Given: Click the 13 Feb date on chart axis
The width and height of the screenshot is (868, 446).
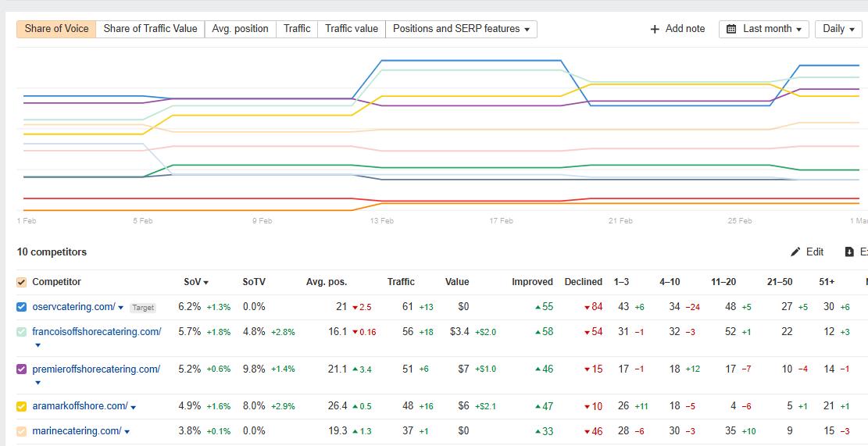Looking at the screenshot, I should (x=381, y=221).
